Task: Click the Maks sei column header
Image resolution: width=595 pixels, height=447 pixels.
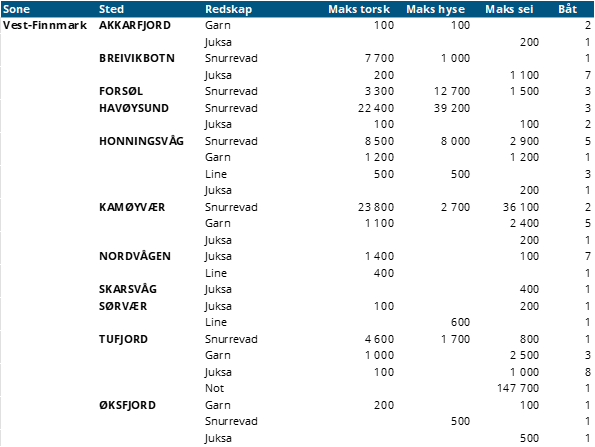Action: pyautogui.click(x=509, y=9)
